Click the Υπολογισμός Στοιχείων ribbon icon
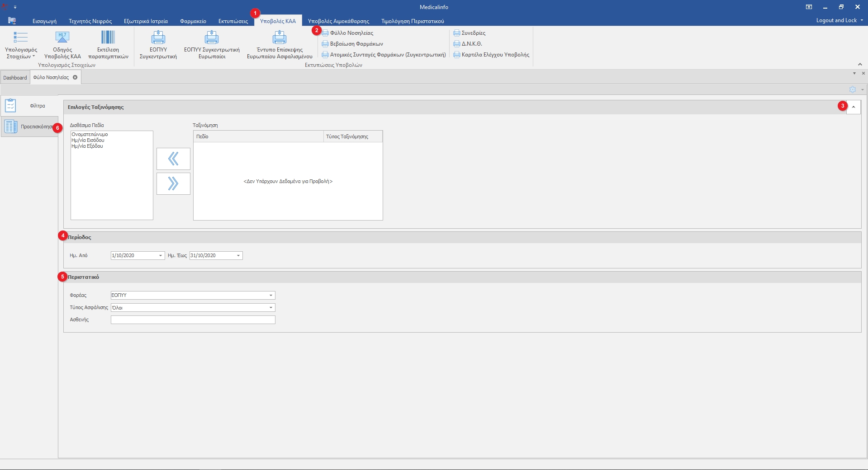This screenshot has width=868, height=470. pos(21,38)
